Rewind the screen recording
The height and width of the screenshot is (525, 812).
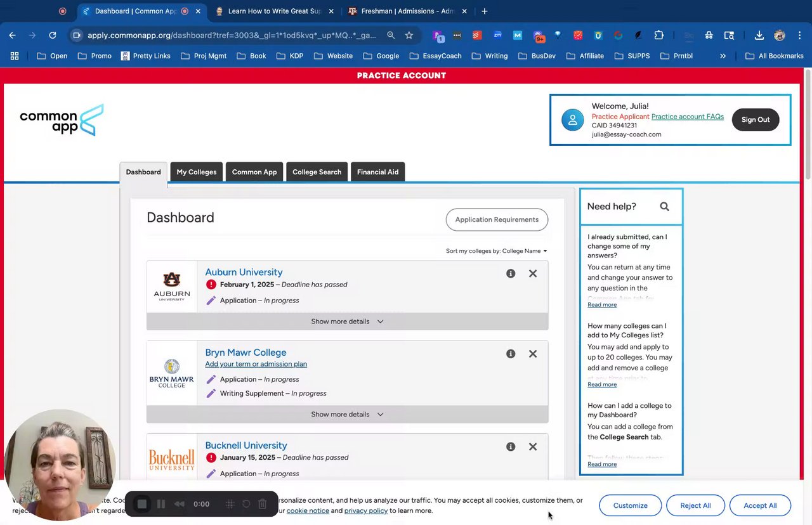click(180, 504)
